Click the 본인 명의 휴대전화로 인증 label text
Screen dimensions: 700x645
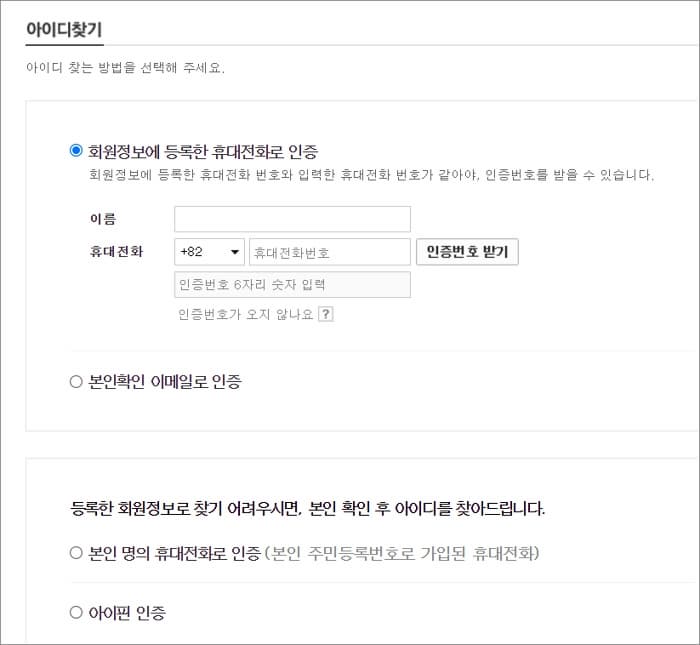click(174, 553)
